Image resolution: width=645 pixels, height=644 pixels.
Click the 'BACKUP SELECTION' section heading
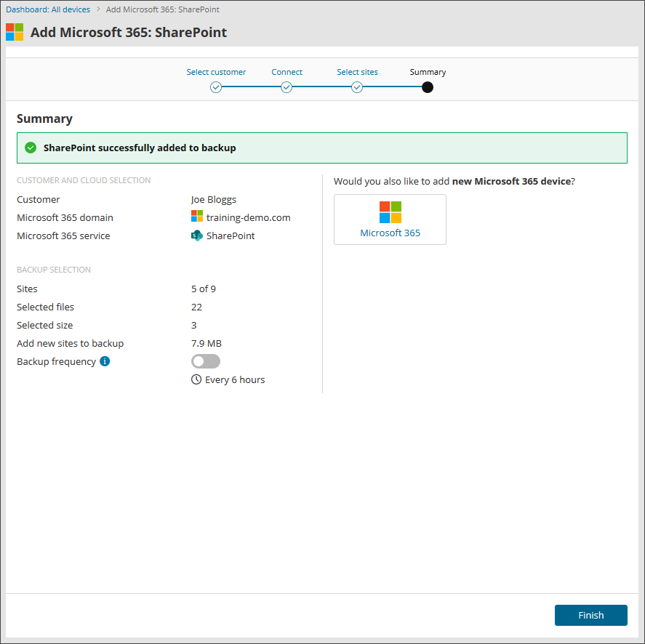[x=54, y=270]
